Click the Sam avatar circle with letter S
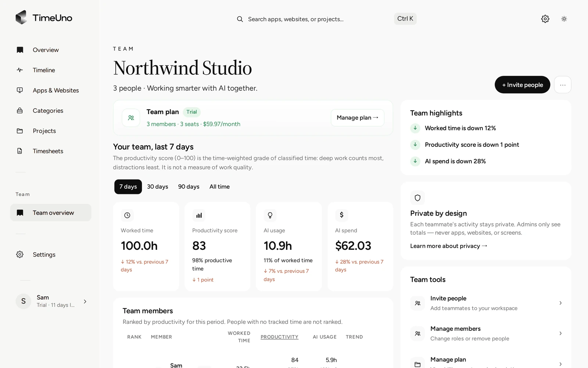This screenshot has height=368, width=588. (23, 301)
